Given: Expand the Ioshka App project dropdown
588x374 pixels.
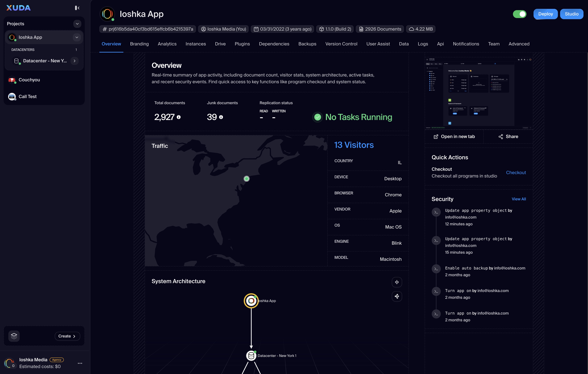Looking at the screenshot, I should (x=77, y=37).
